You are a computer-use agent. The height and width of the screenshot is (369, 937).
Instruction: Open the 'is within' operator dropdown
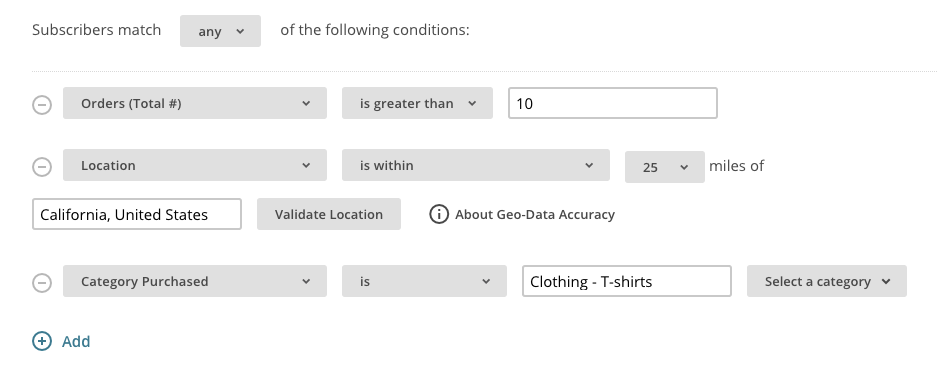click(x=476, y=165)
